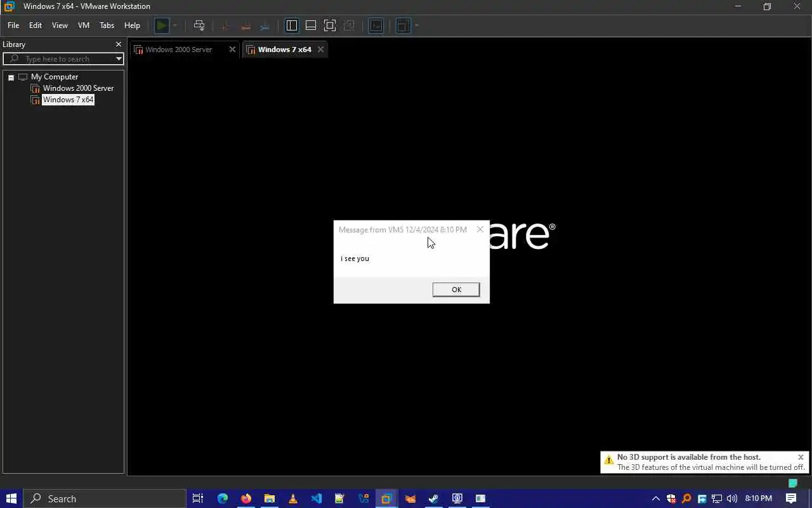Click the 8:10 PM taskbar clock
This screenshot has height=508, width=812.
tap(759, 498)
